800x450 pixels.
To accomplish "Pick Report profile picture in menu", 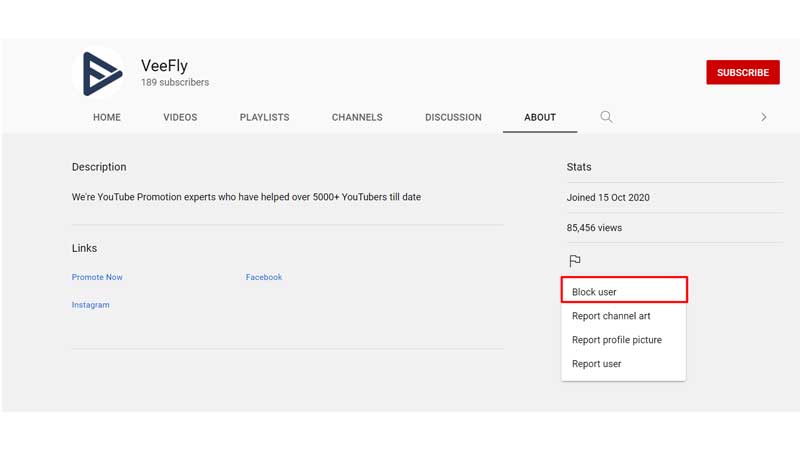I will (x=617, y=340).
